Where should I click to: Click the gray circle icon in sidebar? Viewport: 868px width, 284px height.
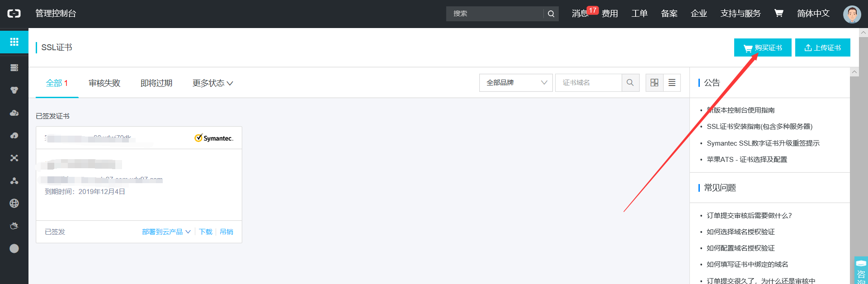click(14, 249)
